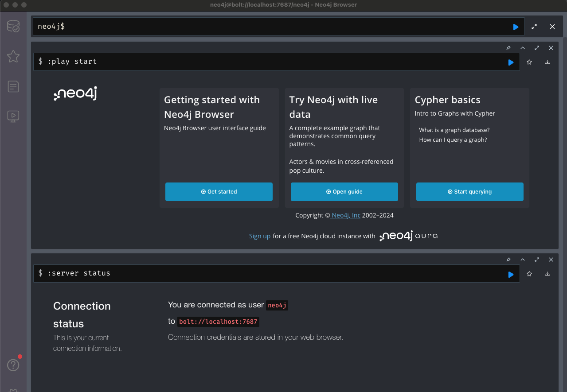Fullscreen the :server status frame
This screenshot has width=567, height=392.
(537, 260)
